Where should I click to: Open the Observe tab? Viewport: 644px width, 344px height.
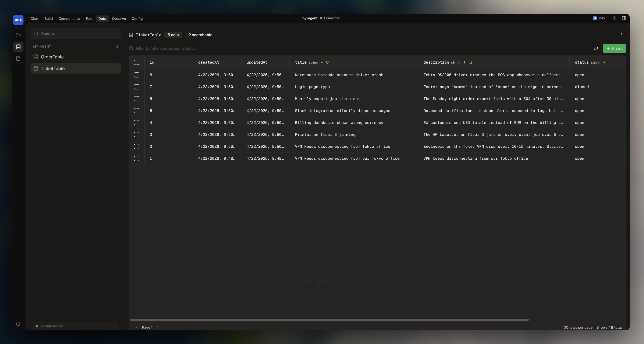pos(119,19)
